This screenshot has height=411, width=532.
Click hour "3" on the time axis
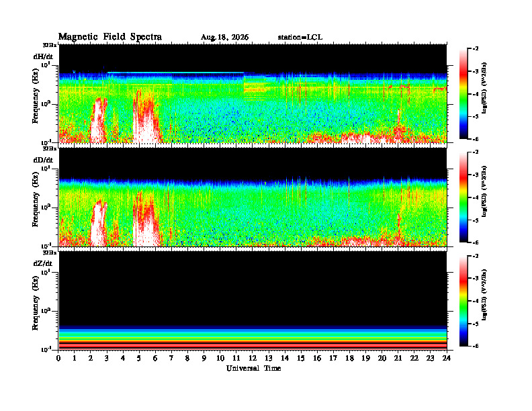click(107, 359)
